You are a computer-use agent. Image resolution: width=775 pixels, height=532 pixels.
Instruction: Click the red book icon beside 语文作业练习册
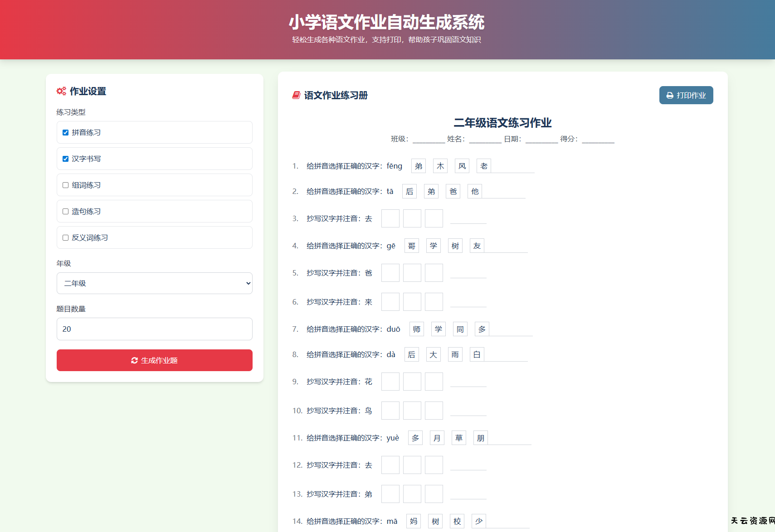[296, 95]
